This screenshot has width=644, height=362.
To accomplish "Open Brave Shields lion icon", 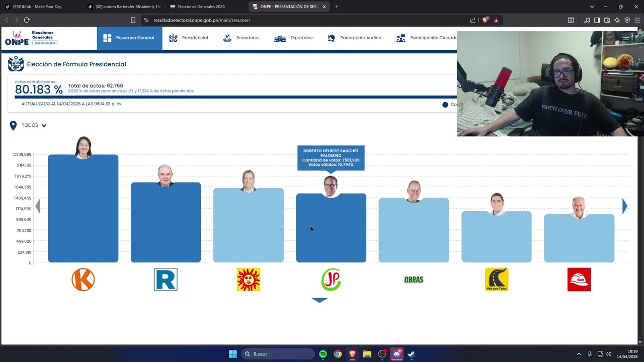I will [485, 20].
